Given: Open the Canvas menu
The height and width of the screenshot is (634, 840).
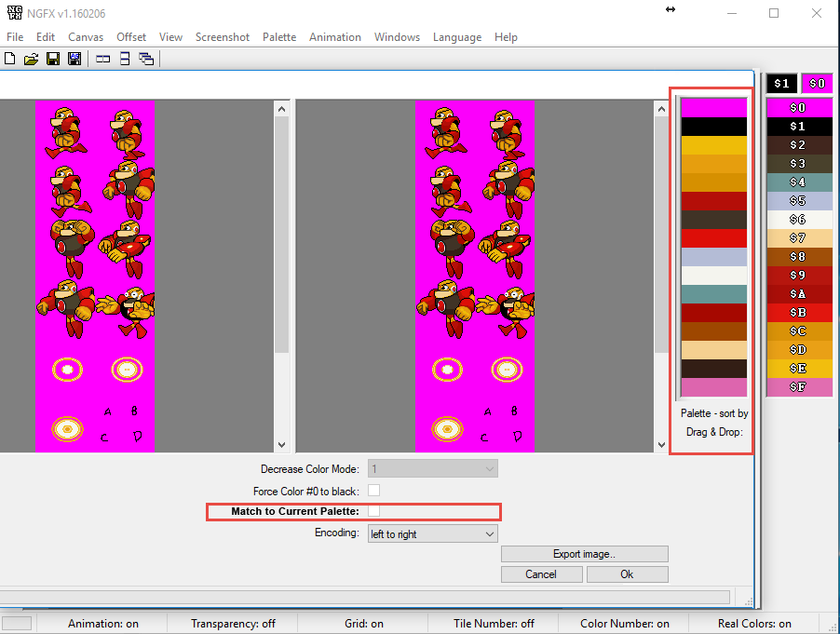Looking at the screenshot, I should [x=86, y=37].
